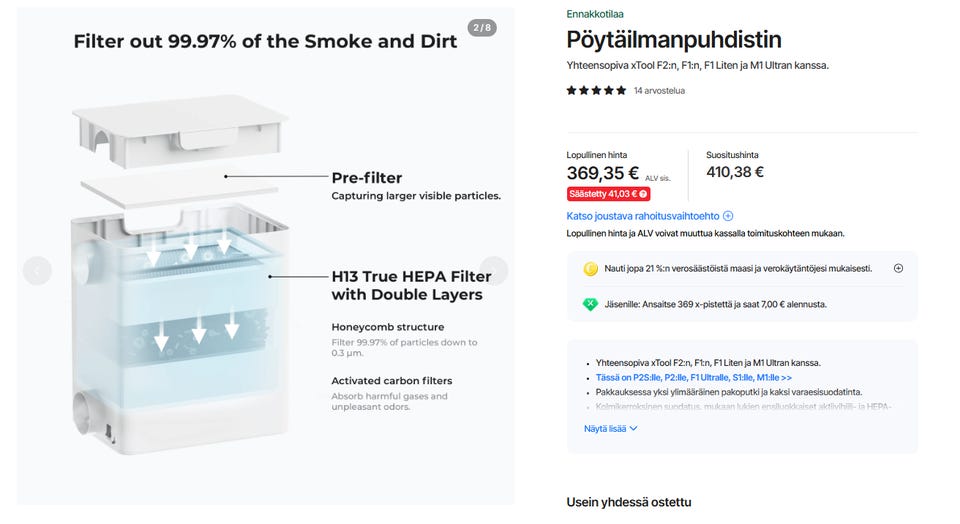Click the five-star rating icons

point(596,91)
